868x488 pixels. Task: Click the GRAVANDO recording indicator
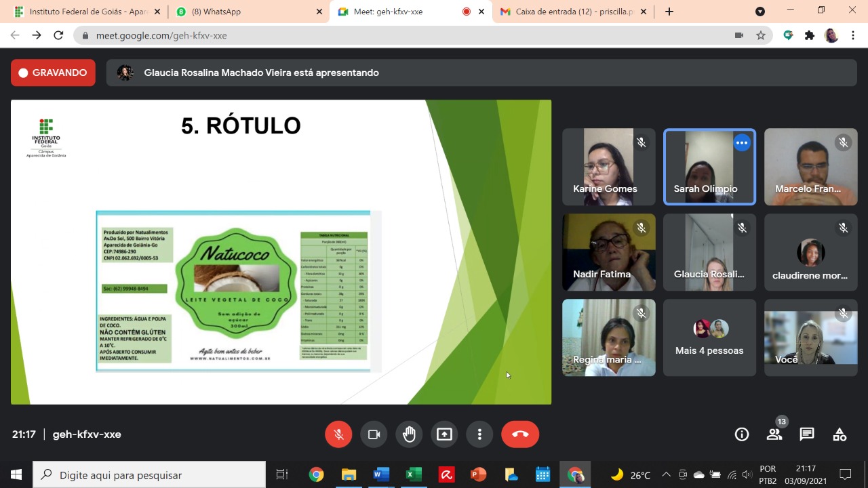[53, 73]
